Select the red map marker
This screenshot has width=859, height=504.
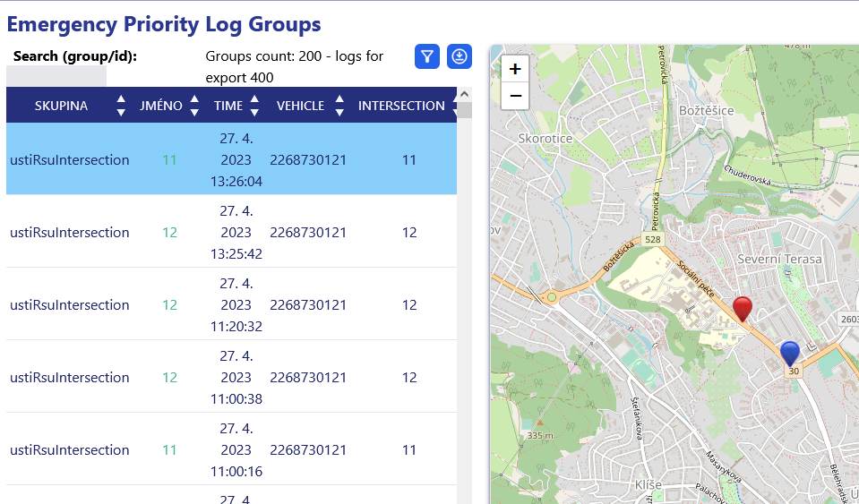[743, 309]
